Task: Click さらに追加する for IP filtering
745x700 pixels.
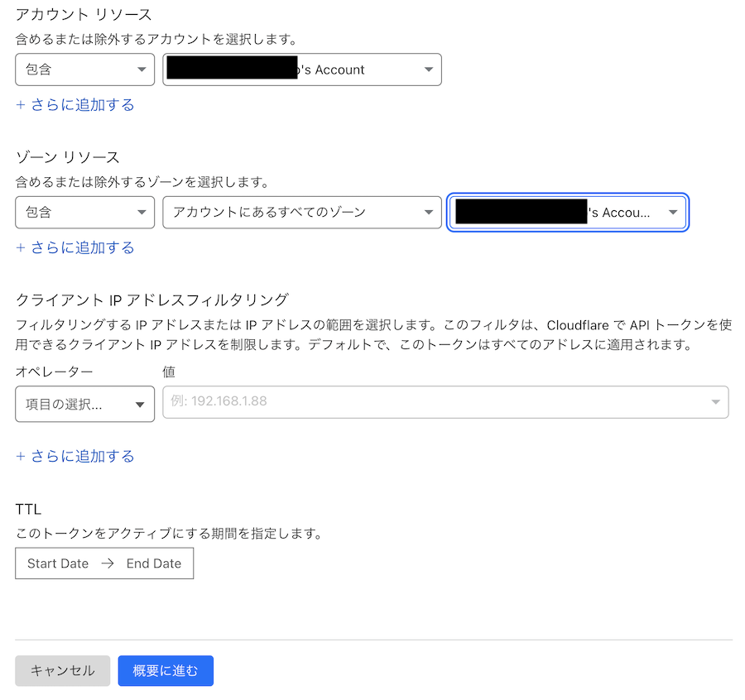Action: [x=75, y=456]
